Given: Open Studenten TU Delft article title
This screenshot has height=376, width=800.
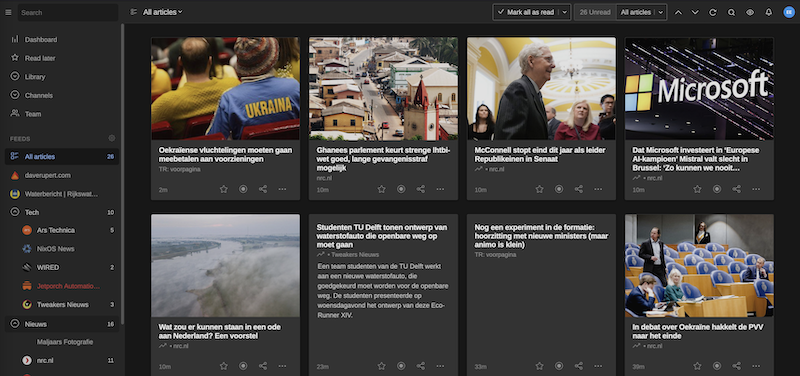Looking at the screenshot, I should [x=382, y=236].
